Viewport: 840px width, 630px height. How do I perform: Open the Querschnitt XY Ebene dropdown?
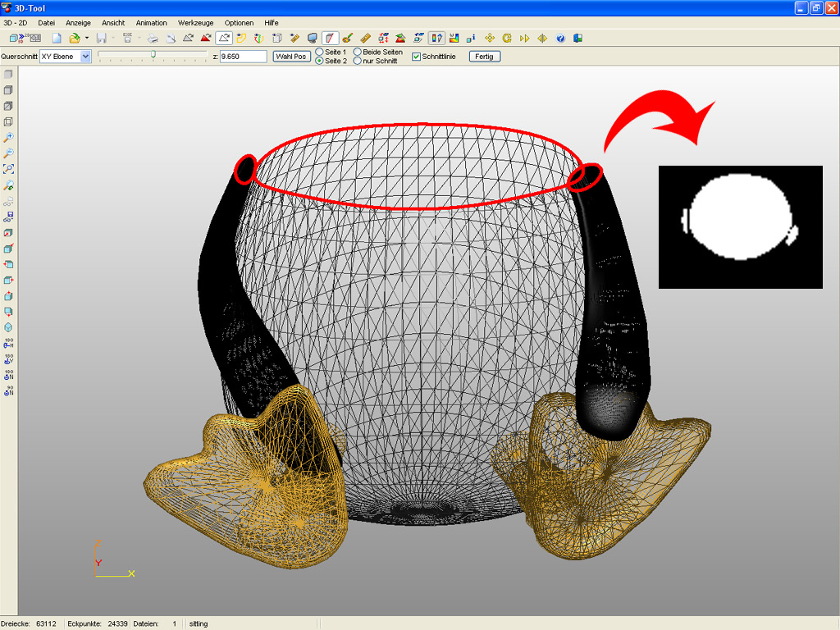tap(85, 57)
